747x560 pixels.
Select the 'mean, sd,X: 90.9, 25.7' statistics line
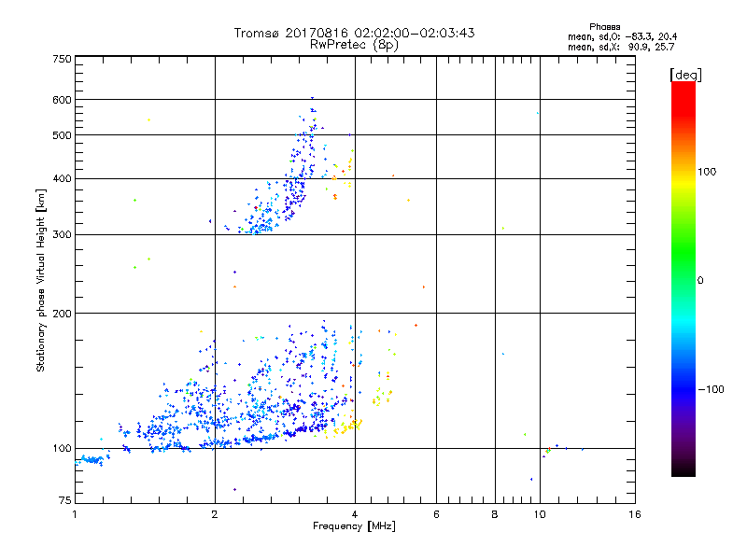621,47
